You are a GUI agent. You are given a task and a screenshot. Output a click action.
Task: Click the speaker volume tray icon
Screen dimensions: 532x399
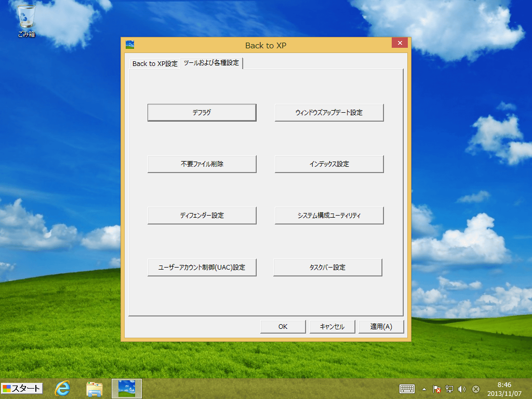tap(462, 389)
